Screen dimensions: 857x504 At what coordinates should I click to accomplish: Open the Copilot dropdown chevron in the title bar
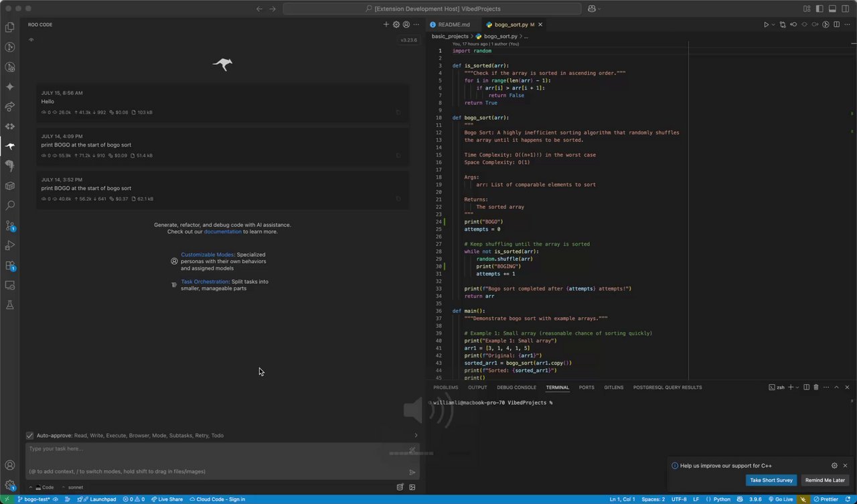tap(599, 9)
